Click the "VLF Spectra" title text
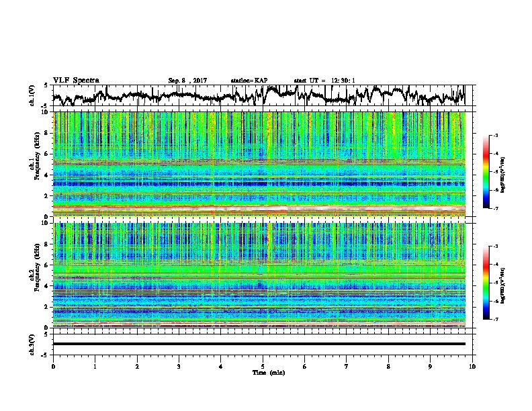Screen dimensions: 532x411 [x=76, y=81]
